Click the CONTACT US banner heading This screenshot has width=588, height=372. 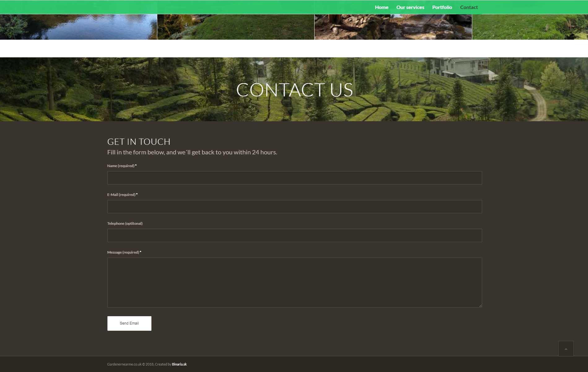[x=294, y=90]
